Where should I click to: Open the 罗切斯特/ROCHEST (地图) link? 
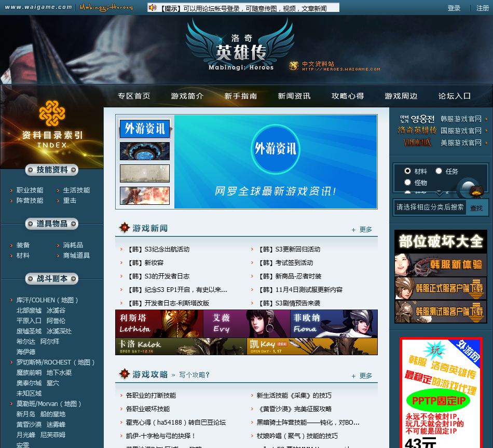click(x=56, y=362)
